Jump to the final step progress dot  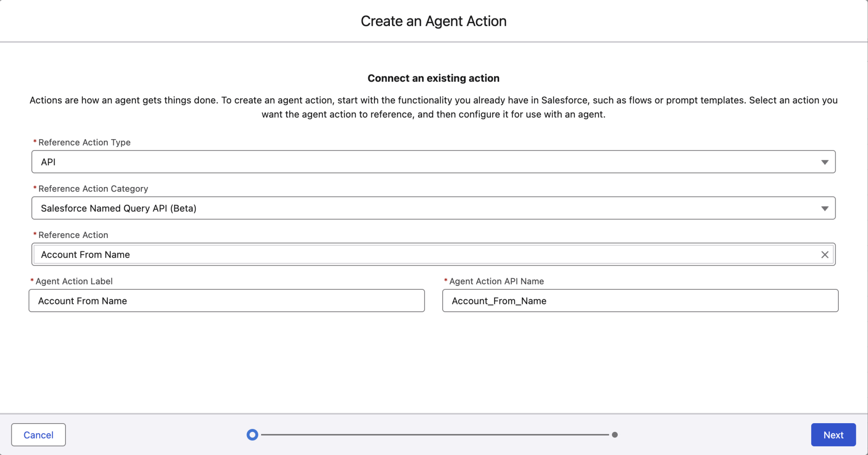pos(615,435)
